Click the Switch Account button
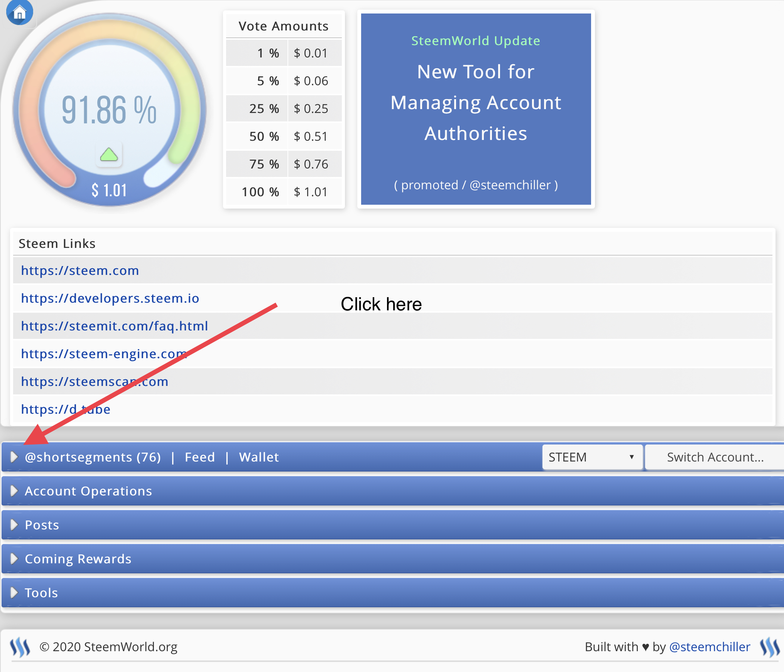This screenshot has width=784, height=672. 715,457
